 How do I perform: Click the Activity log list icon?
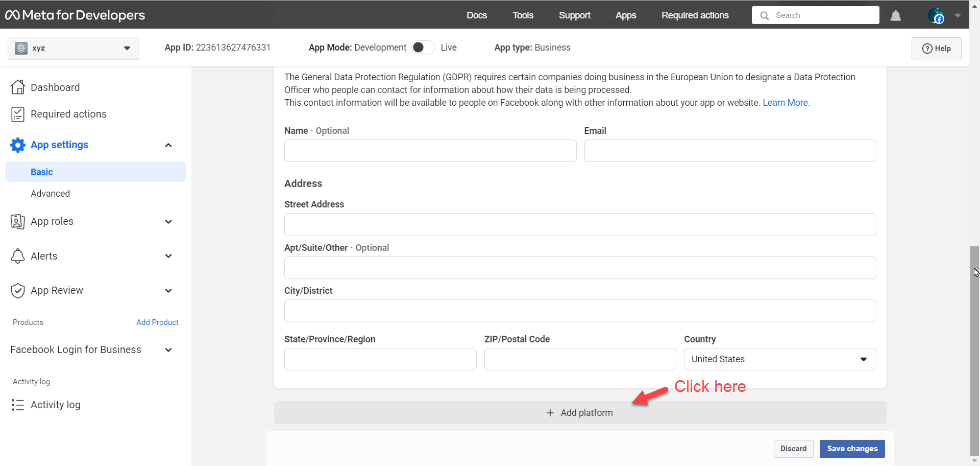18,405
